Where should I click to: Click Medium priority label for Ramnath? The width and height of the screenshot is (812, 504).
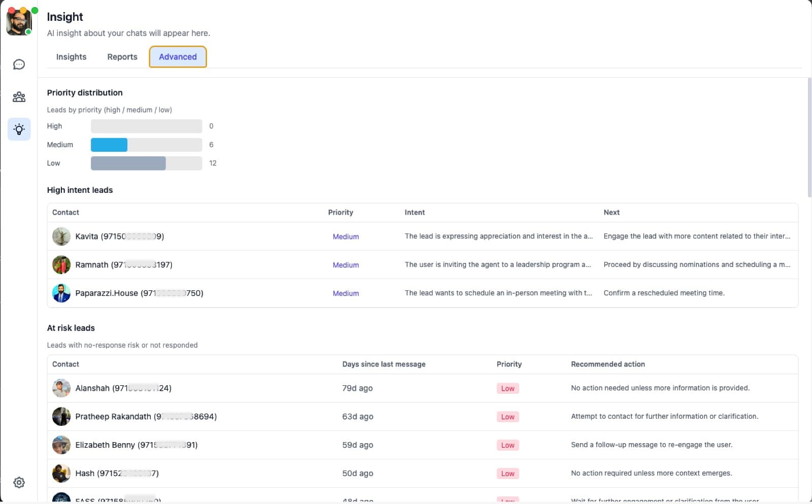[346, 265]
